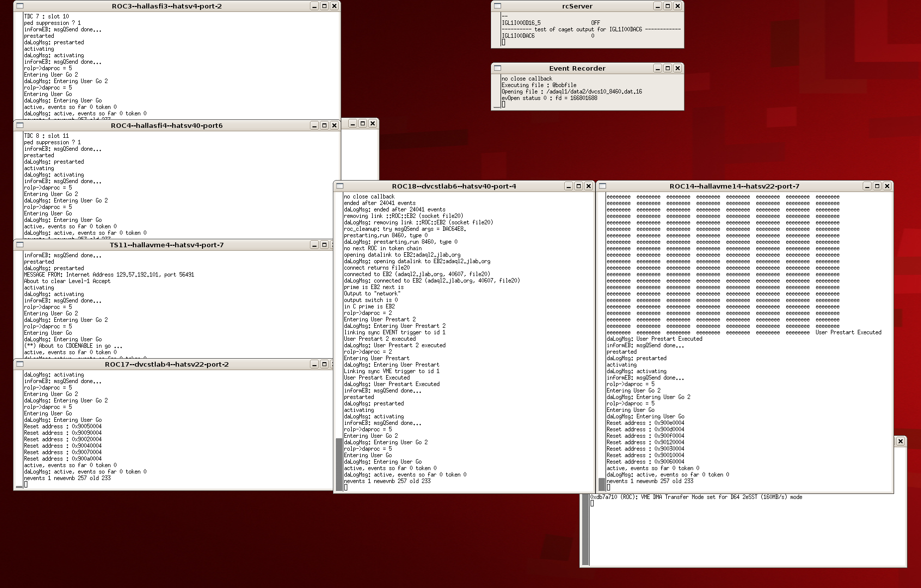Click the TS11--hallavme4--hatsv4-port-7 title bar

pyautogui.click(x=167, y=245)
